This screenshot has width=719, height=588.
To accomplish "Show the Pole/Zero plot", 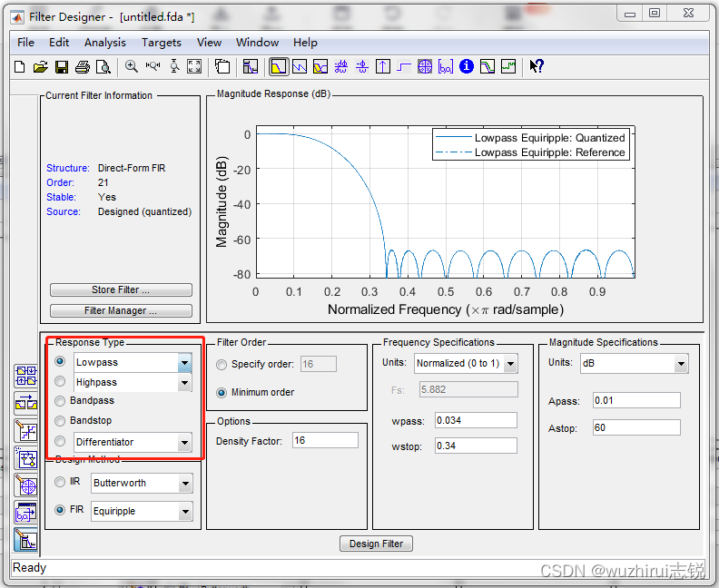I will (x=425, y=67).
